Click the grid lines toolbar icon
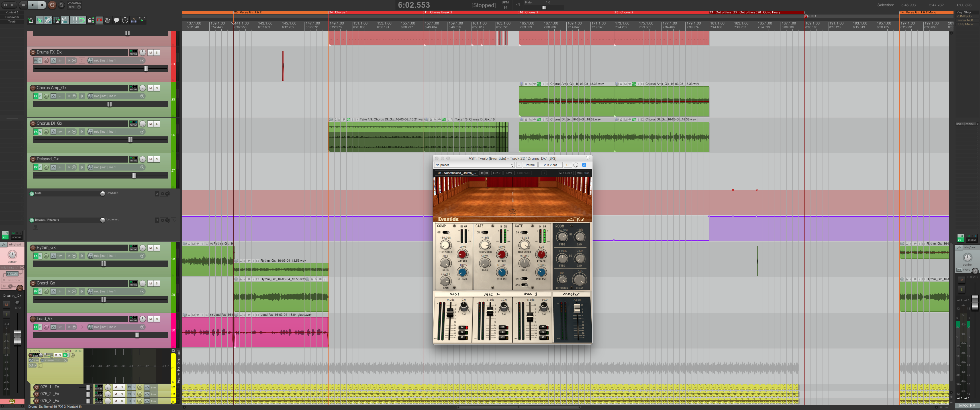The image size is (980, 410). pos(74,20)
